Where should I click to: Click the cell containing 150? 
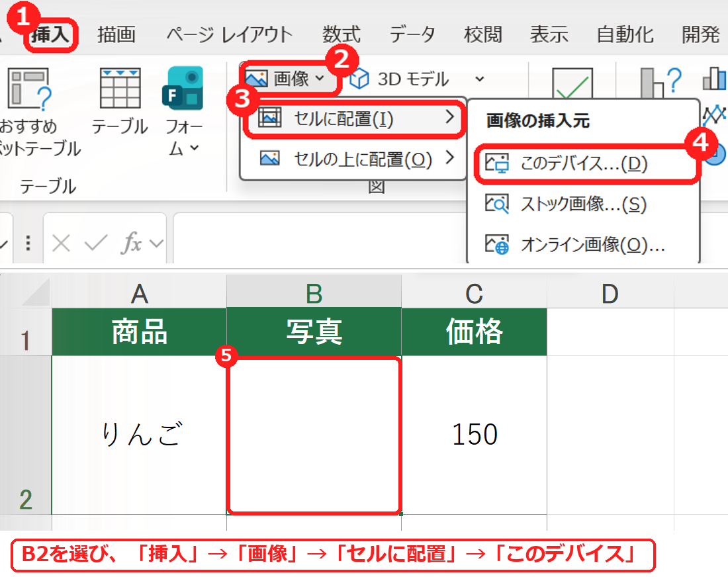(x=474, y=435)
